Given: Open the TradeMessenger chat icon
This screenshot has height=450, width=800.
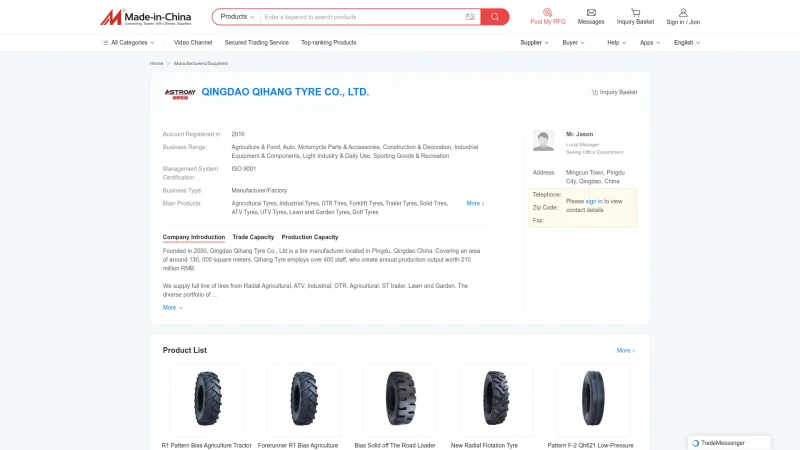Looking at the screenshot, I should coord(695,443).
